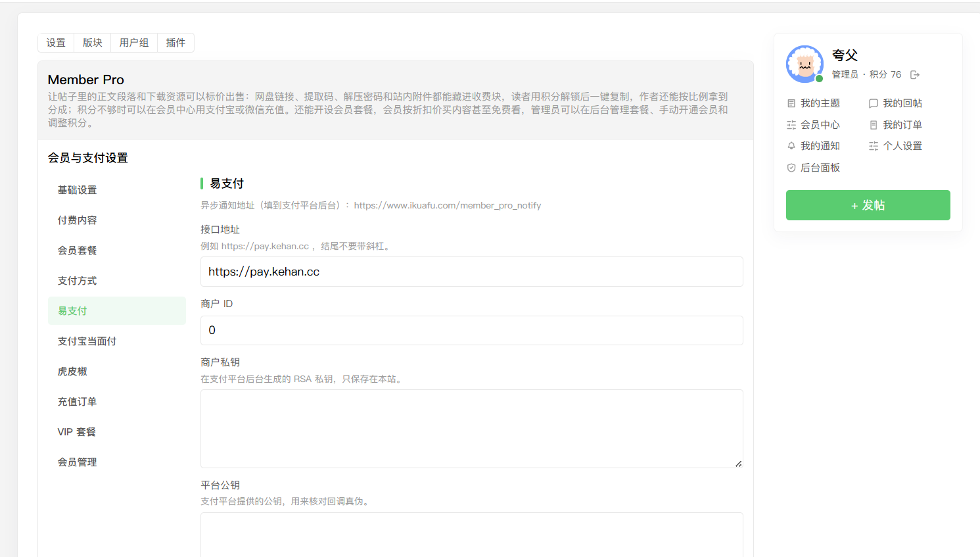Select 支付方式 in the side menu
The image size is (980, 557).
pyautogui.click(x=117, y=281)
